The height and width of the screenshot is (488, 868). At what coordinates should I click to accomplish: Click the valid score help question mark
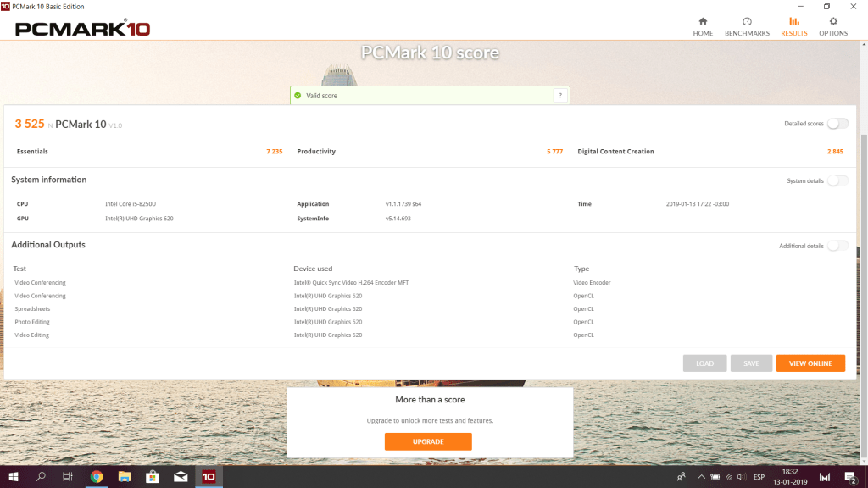[x=559, y=96]
